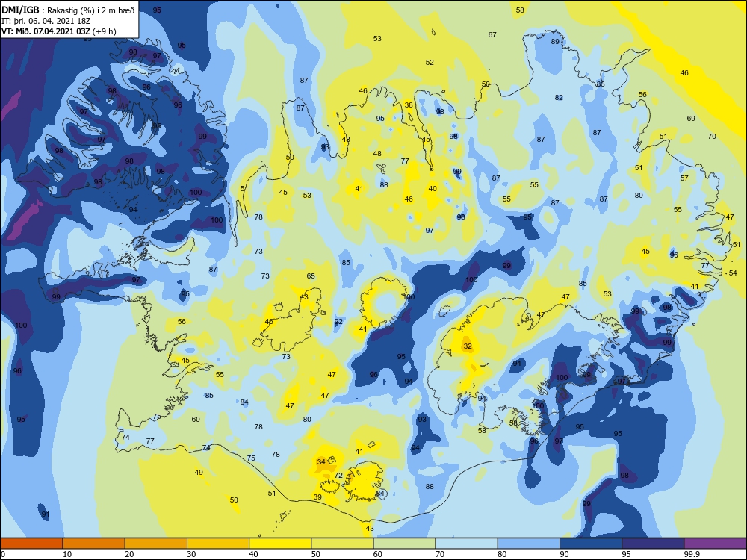
Task: Select the offshore value 91 in the southwest
Action: point(46,514)
